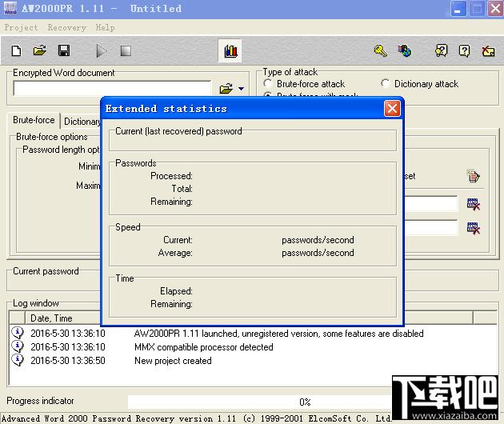Click the 'Average:' speed label

coord(175,253)
